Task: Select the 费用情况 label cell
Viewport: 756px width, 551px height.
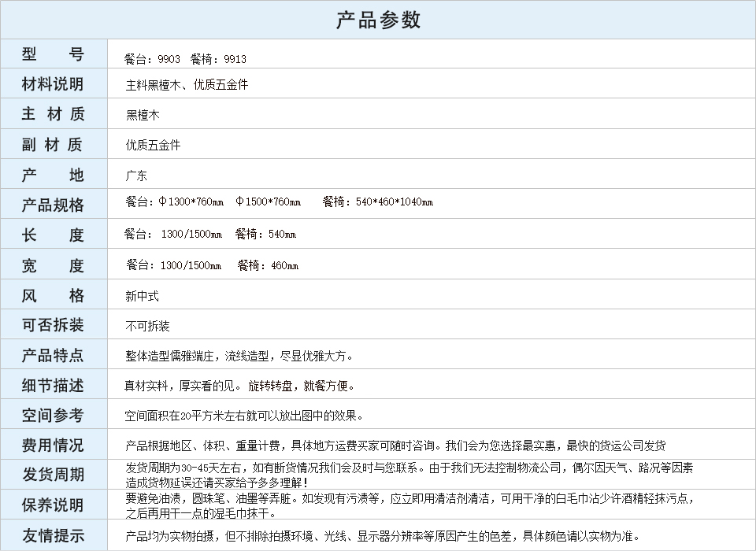Action: (54, 445)
